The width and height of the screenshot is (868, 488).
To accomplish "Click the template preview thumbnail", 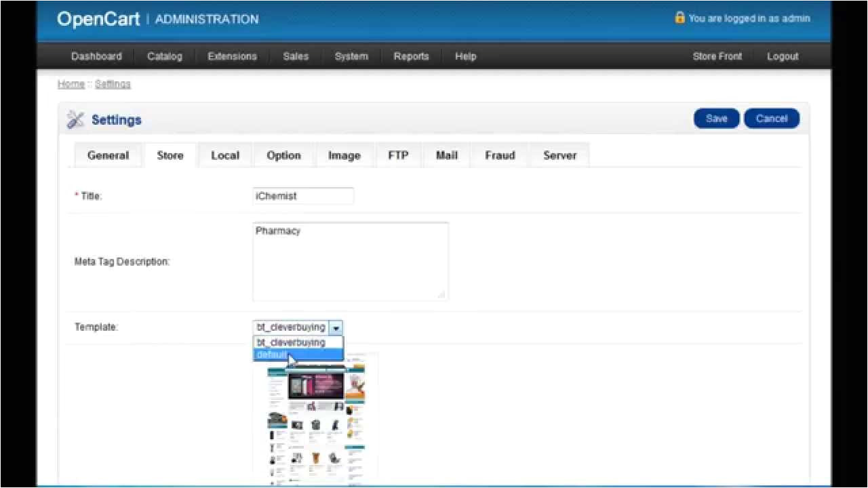I will (x=317, y=419).
